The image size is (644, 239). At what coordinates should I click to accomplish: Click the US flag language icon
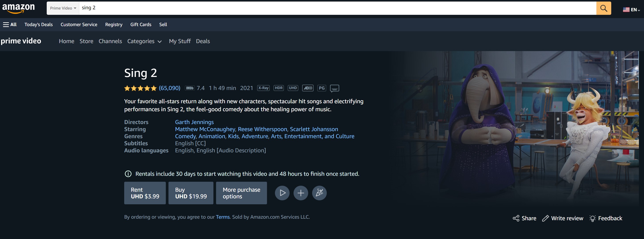pyautogui.click(x=626, y=10)
